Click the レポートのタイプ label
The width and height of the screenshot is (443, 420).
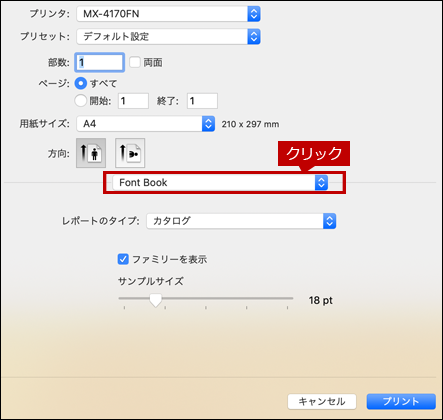(x=101, y=221)
